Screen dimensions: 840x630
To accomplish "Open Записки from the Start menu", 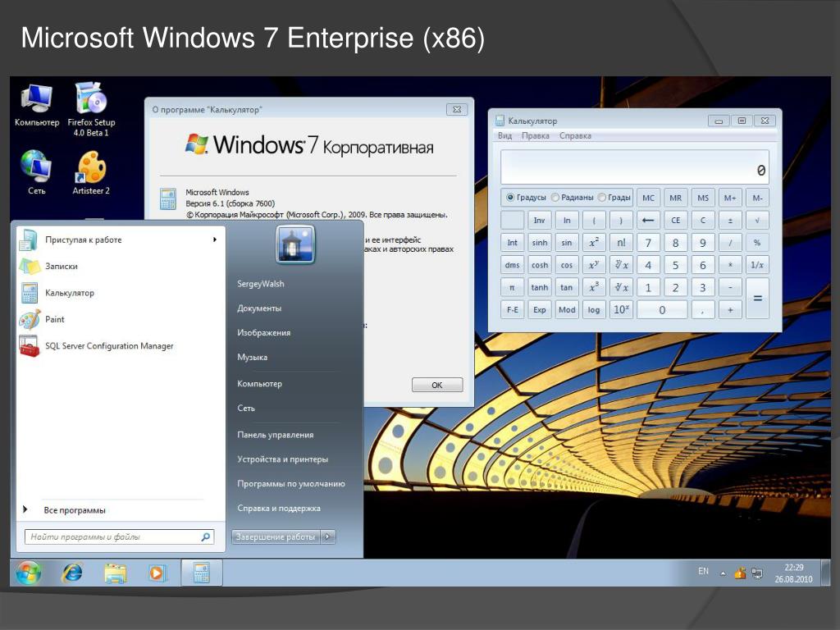I will pyautogui.click(x=121, y=267).
